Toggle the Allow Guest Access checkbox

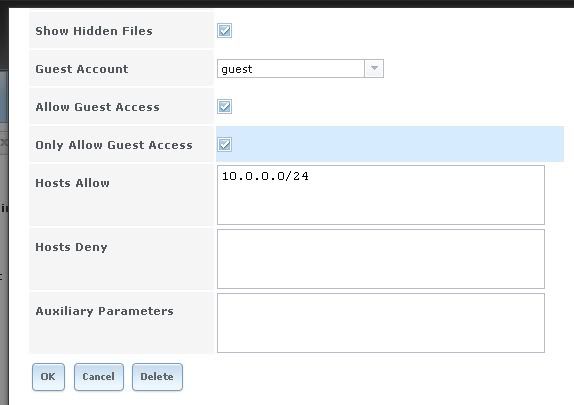pyautogui.click(x=224, y=107)
